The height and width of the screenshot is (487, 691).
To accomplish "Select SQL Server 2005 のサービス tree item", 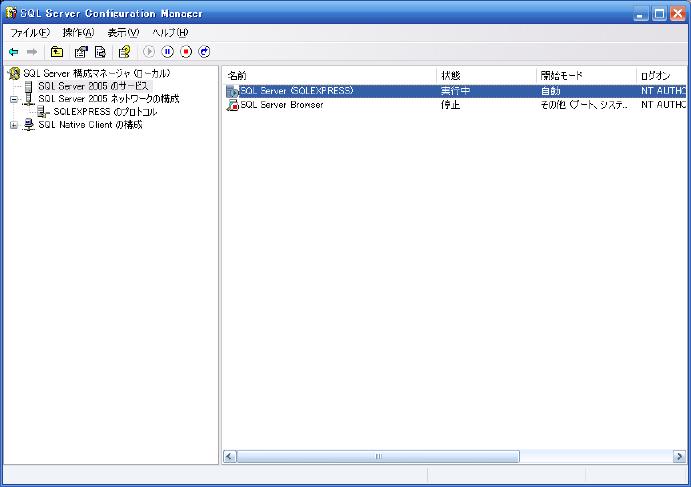I will click(x=93, y=86).
